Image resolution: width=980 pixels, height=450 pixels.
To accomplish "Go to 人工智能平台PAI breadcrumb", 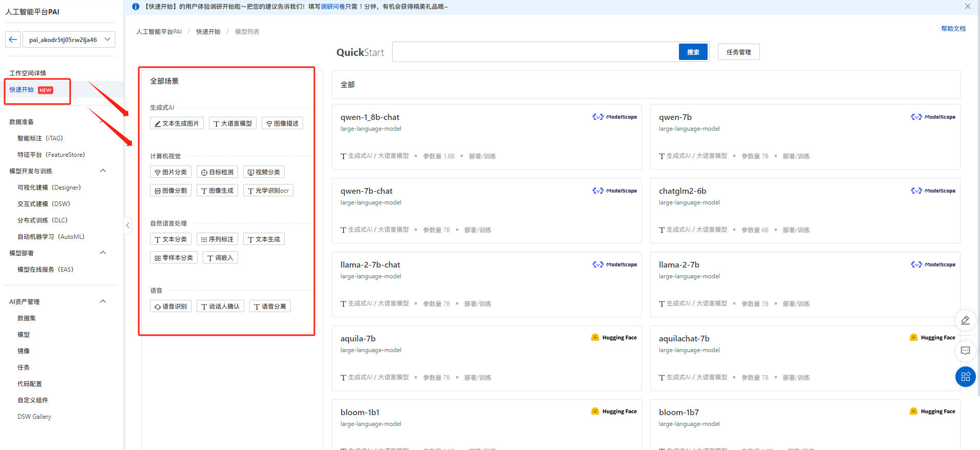I will point(159,32).
